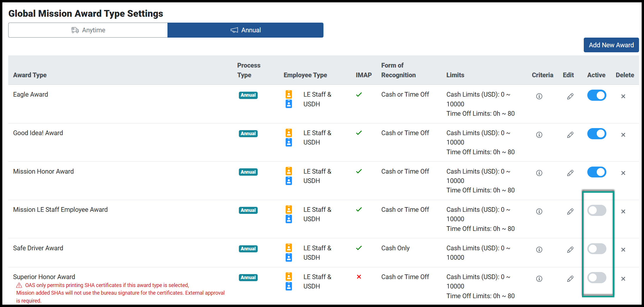644x307 pixels.
Task: Open criteria info for Good Idea! Award
Action: pyautogui.click(x=539, y=135)
